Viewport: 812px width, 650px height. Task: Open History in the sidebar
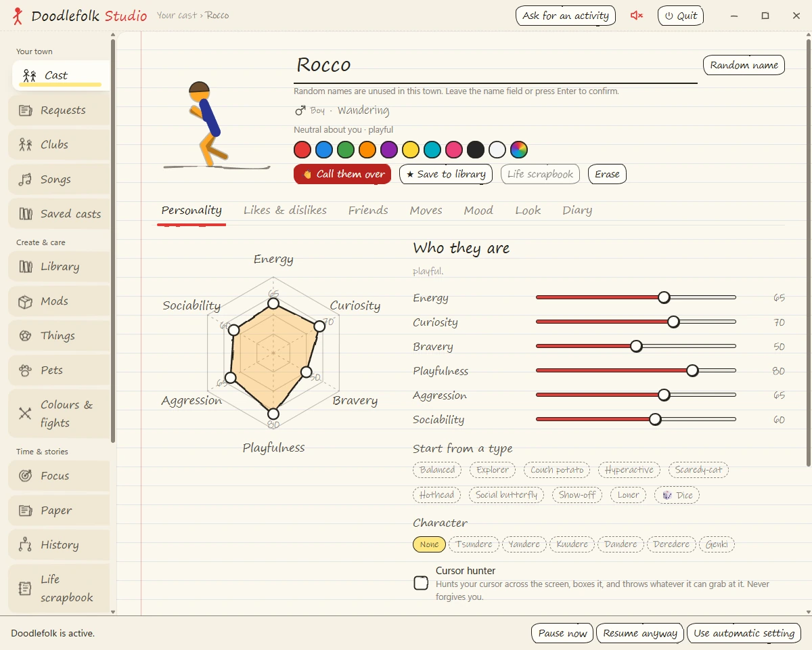click(59, 544)
